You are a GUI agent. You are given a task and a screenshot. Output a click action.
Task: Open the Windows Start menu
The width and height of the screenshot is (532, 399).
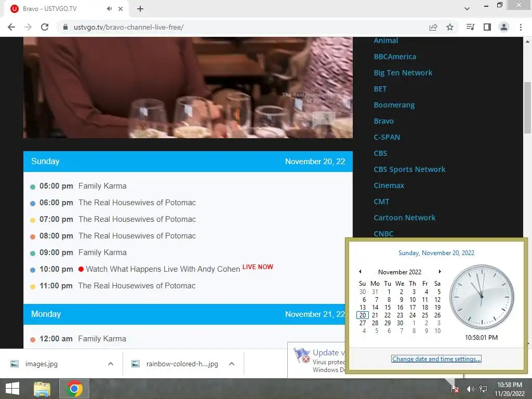[12, 389]
